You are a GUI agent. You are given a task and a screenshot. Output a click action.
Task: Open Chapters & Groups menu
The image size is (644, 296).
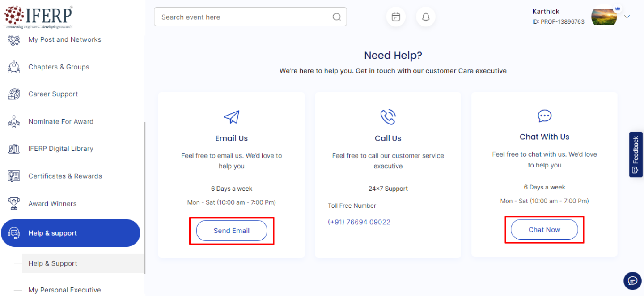tap(59, 67)
